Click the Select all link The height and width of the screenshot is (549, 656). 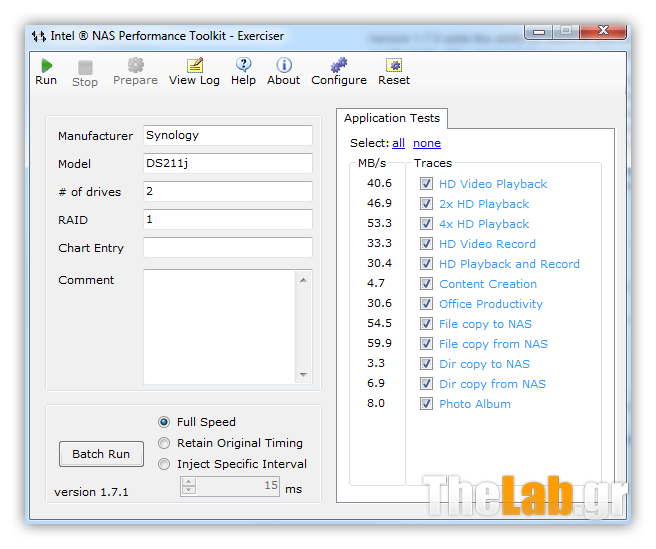click(398, 143)
